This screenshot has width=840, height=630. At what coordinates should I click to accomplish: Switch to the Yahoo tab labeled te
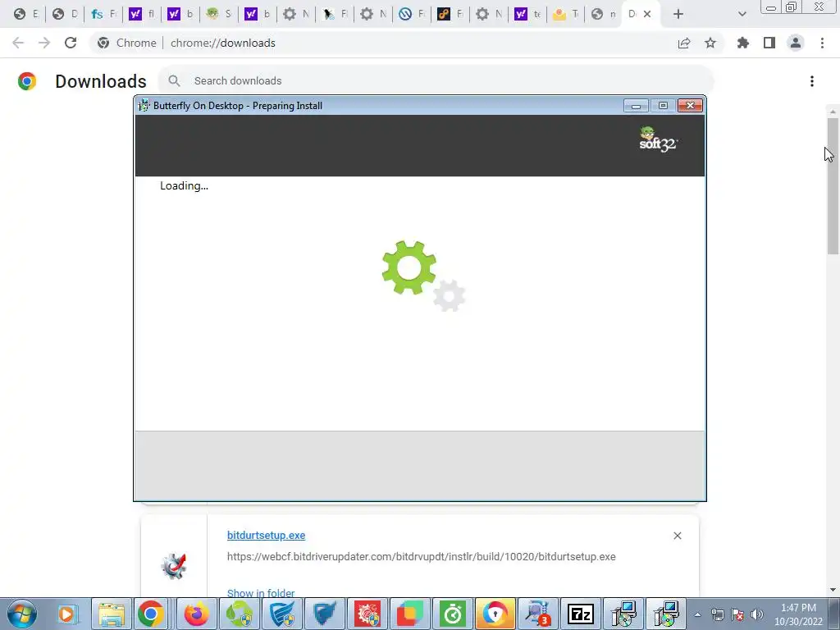(527, 15)
